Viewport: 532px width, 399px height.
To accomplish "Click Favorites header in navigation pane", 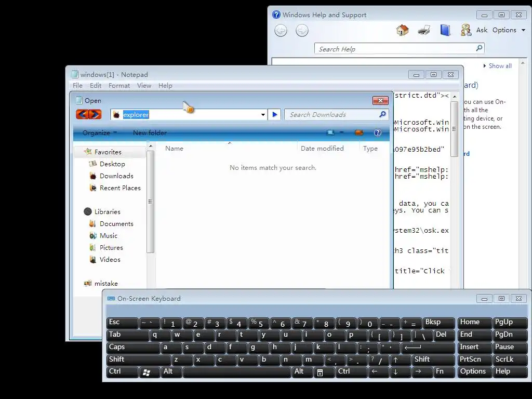I will pyautogui.click(x=108, y=152).
